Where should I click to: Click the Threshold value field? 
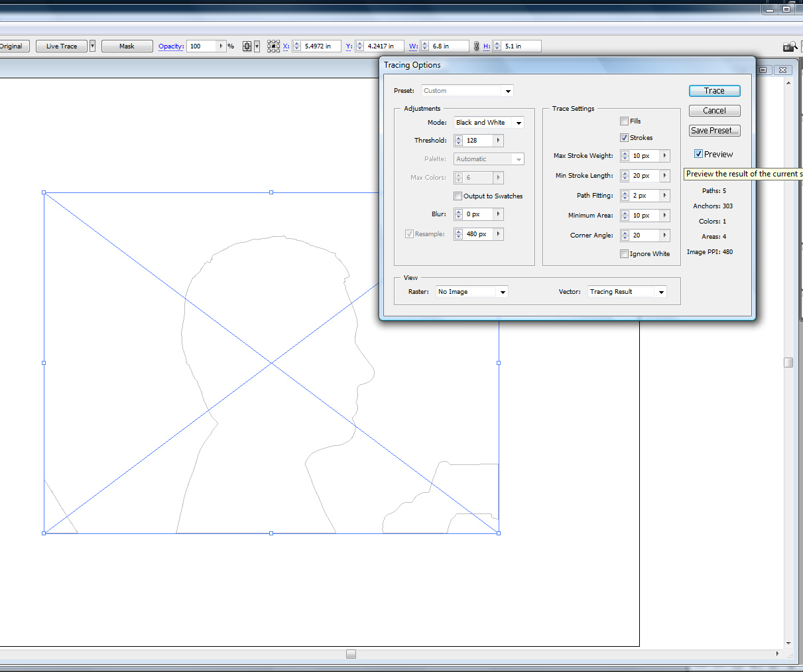click(x=478, y=141)
